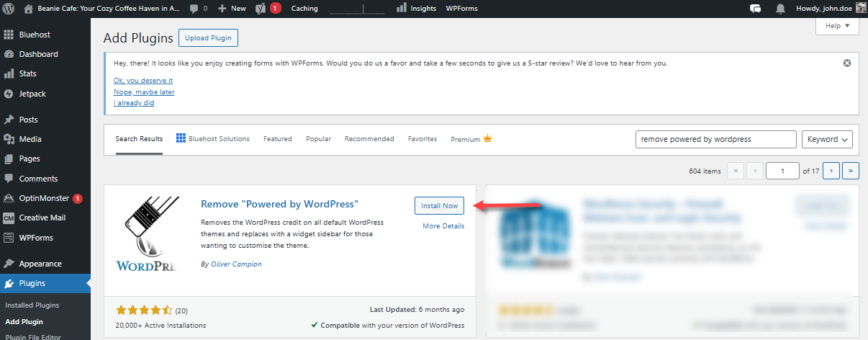
Task: Switch to the Recommended tab
Action: pos(369,139)
